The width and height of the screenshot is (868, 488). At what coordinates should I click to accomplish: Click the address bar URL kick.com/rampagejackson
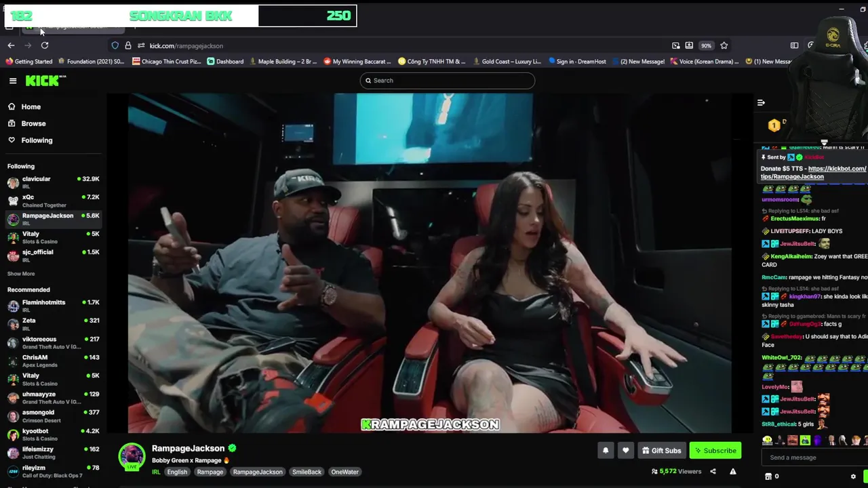click(x=186, y=46)
